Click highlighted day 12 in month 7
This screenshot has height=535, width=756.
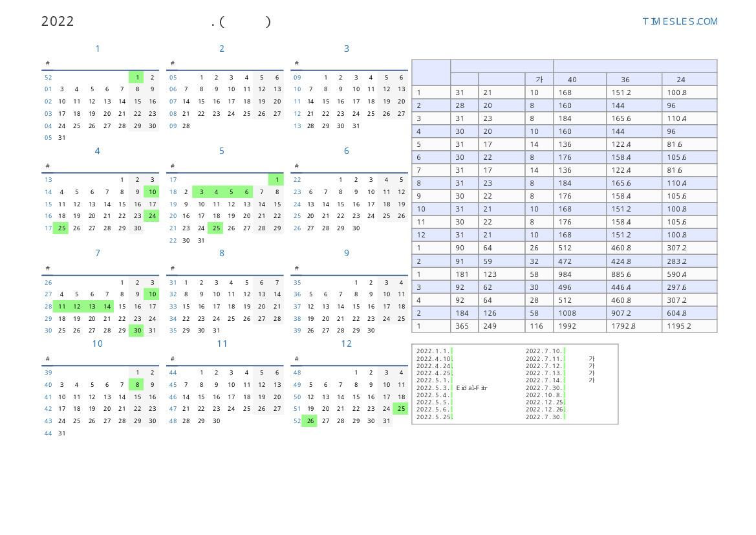[x=77, y=307]
